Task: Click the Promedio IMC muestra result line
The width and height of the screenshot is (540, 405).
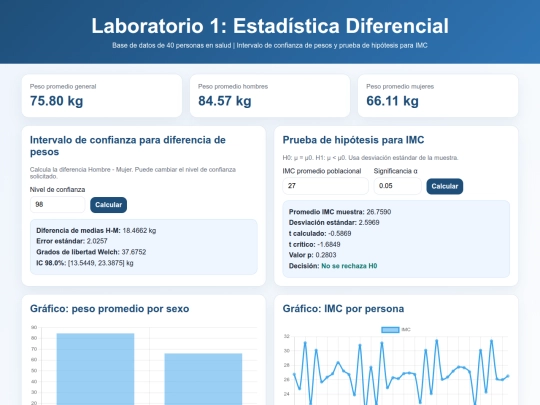Action: click(340, 212)
